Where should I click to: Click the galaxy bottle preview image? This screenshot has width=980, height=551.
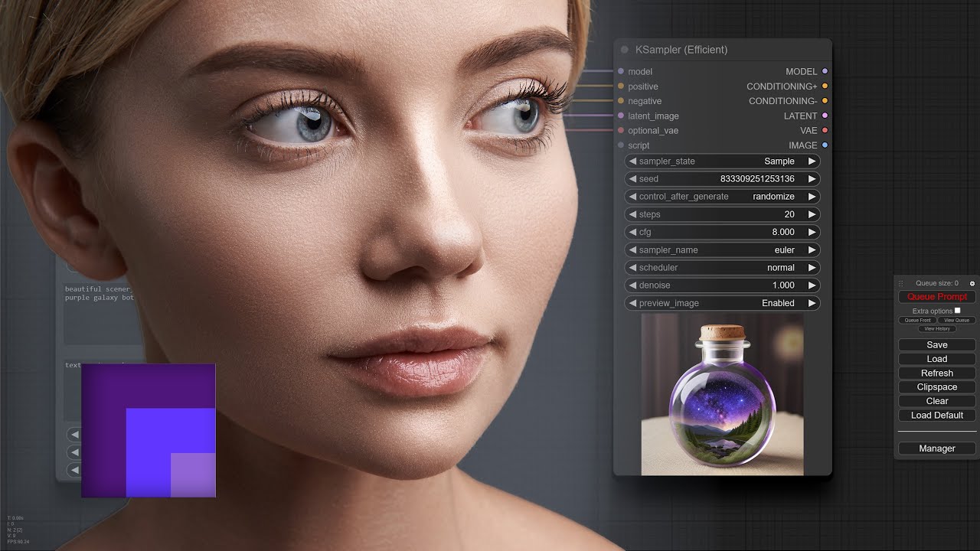(x=722, y=394)
